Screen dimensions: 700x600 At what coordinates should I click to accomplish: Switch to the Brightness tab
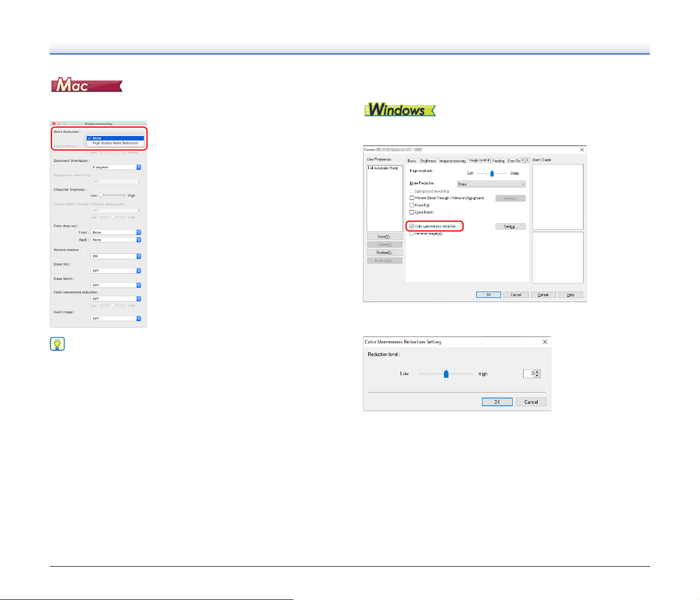click(428, 160)
